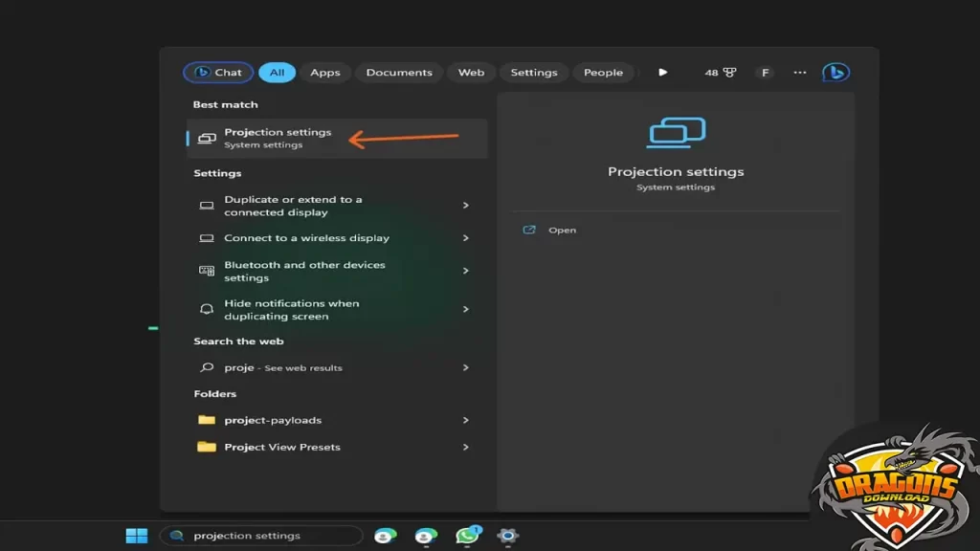Click the Bing icon in the top right
The height and width of the screenshot is (551, 980).
click(835, 73)
